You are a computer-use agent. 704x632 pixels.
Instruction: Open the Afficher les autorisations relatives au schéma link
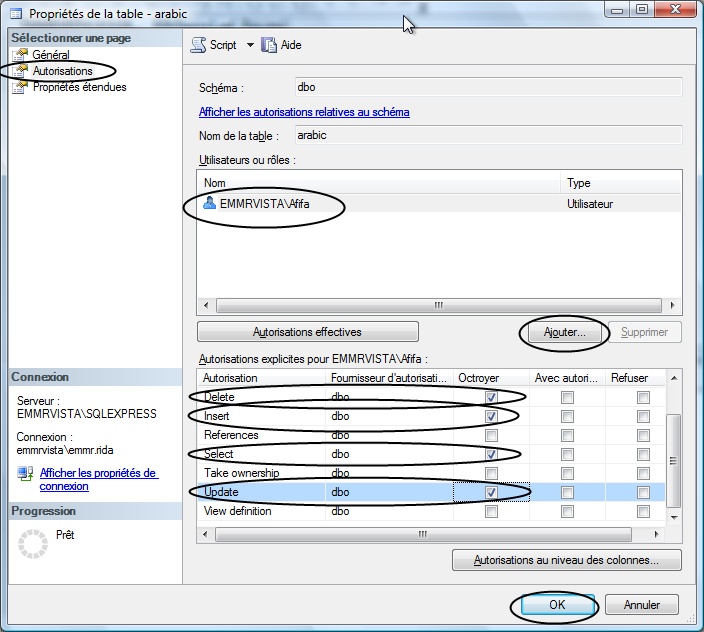coord(304,112)
